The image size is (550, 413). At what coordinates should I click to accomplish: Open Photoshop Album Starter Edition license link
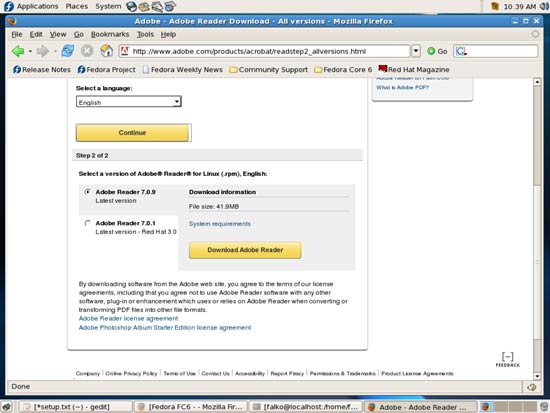(x=165, y=328)
